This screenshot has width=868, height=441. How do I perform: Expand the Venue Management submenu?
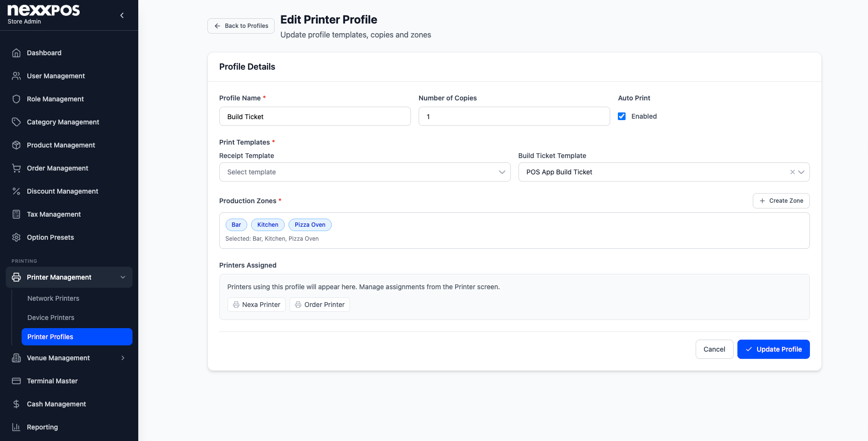(123, 358)
